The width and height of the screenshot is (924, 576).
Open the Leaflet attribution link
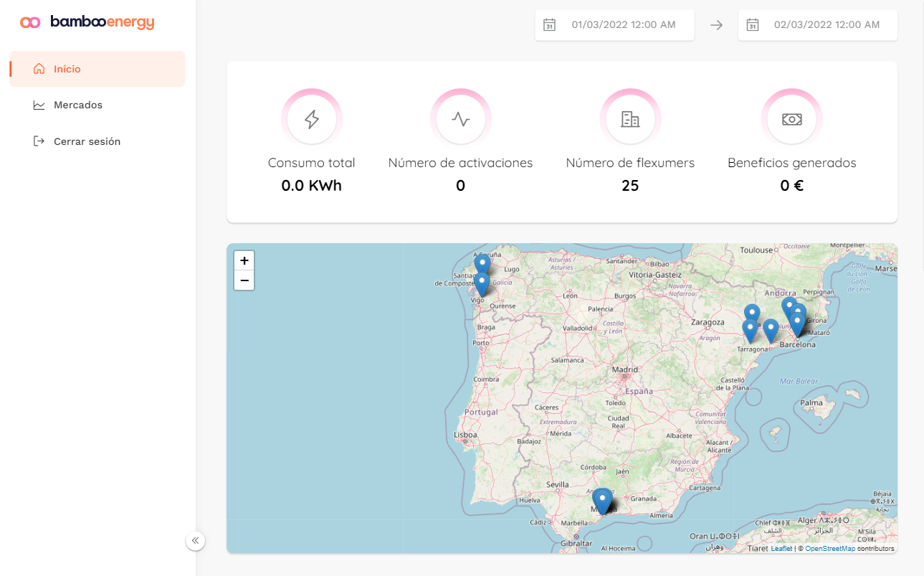[781, 549]
